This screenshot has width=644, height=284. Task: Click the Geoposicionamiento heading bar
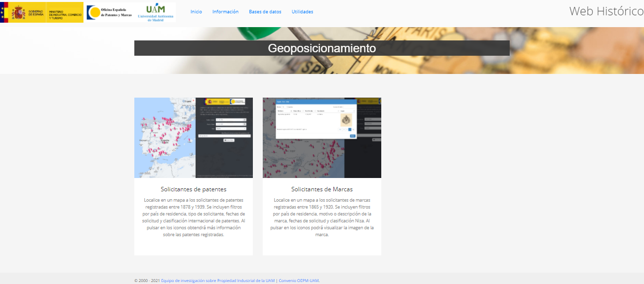point(322,48)
